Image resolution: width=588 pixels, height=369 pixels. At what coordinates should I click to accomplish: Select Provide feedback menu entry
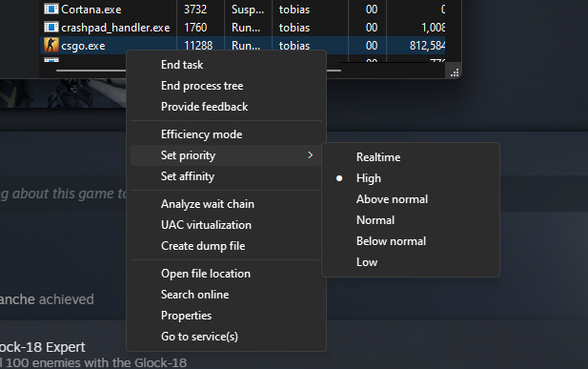(x=204, y=107)
